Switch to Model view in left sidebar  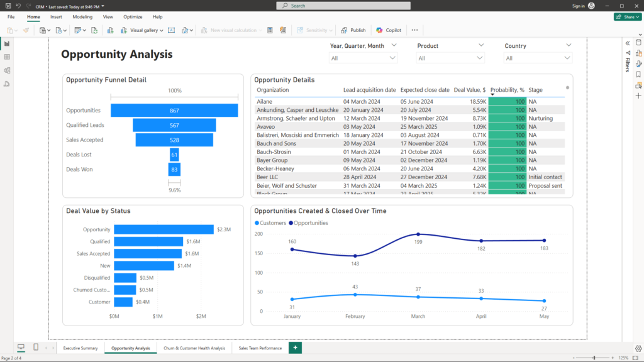(x=7, y=70)
